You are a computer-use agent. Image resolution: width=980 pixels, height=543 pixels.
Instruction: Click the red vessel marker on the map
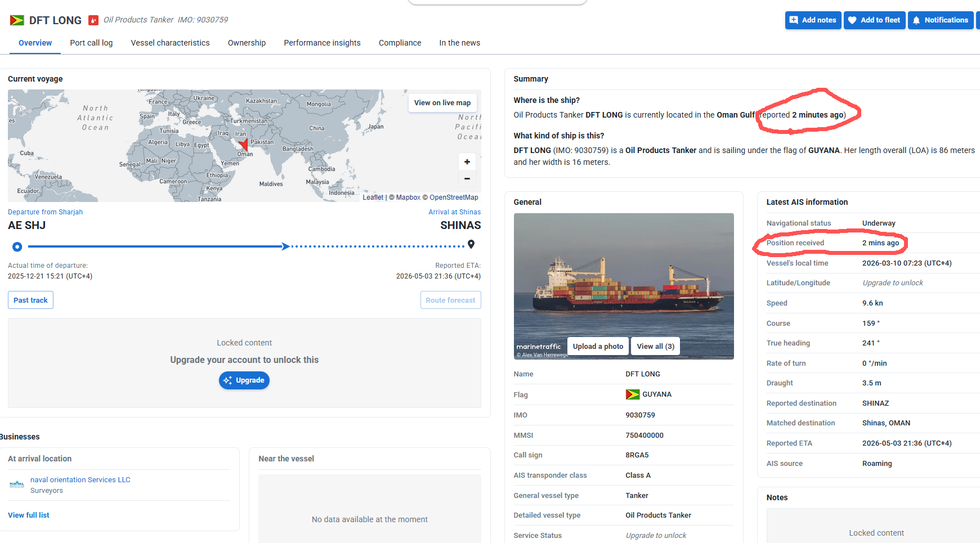click(244, 145)
